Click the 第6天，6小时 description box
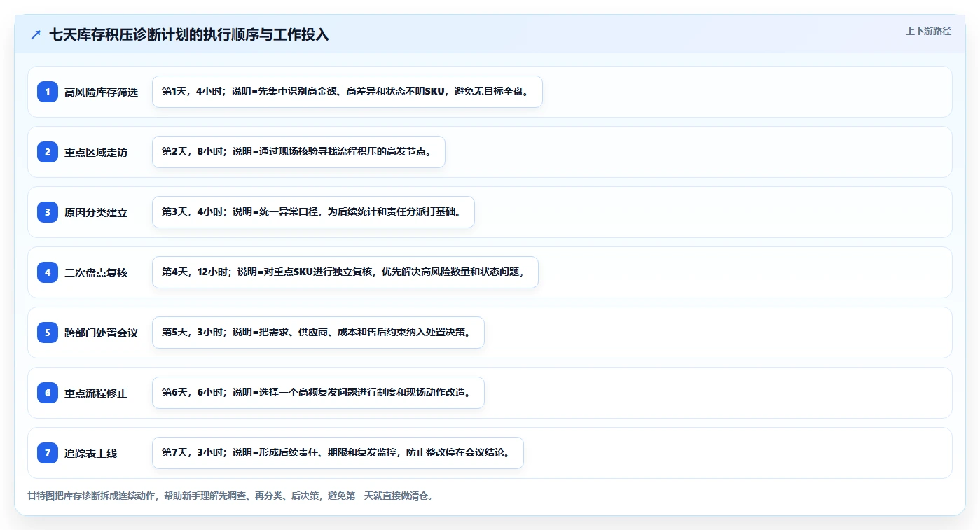Screen dimensions: 980x530 318,393
